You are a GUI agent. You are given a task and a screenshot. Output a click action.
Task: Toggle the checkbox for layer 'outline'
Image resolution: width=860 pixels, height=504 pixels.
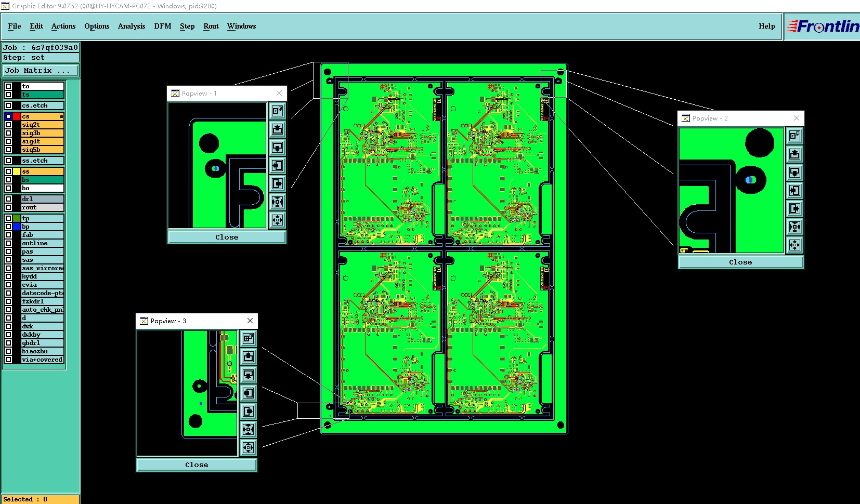coord(8,243)
